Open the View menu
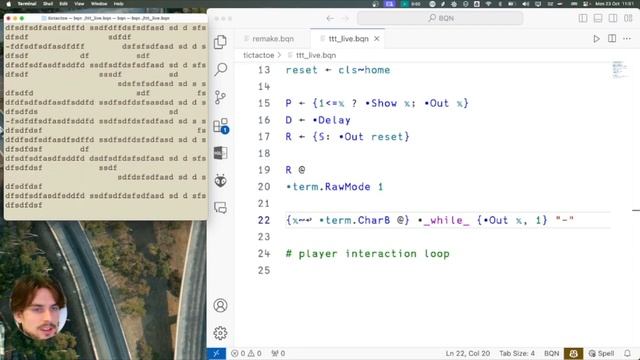The height and width of the screenshot is (360, 640). pos(79,4)
